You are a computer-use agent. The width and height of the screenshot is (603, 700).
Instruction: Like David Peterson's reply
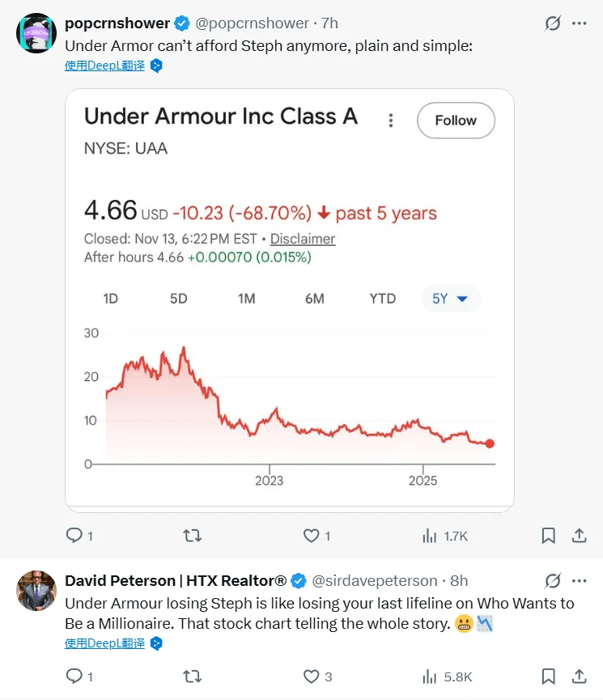[x=312, y=677]
